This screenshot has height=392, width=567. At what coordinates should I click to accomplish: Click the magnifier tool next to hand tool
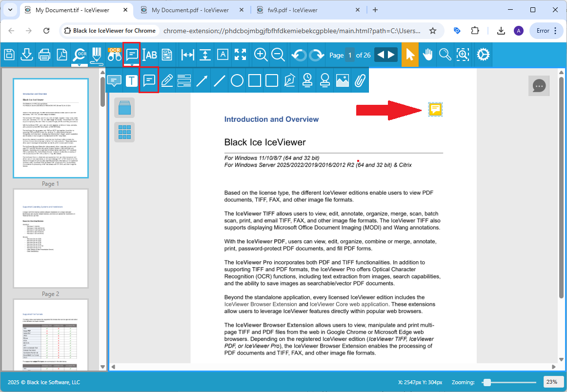click(445, 55)
